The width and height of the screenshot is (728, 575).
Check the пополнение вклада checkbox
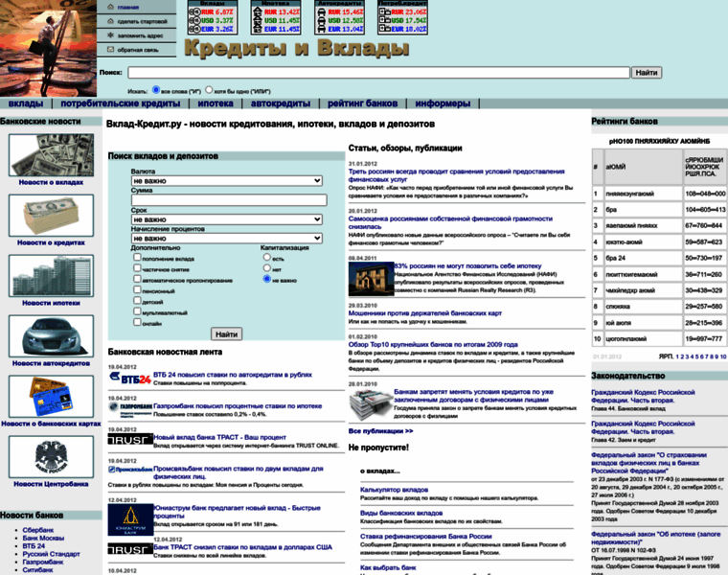tap(137, 257)
